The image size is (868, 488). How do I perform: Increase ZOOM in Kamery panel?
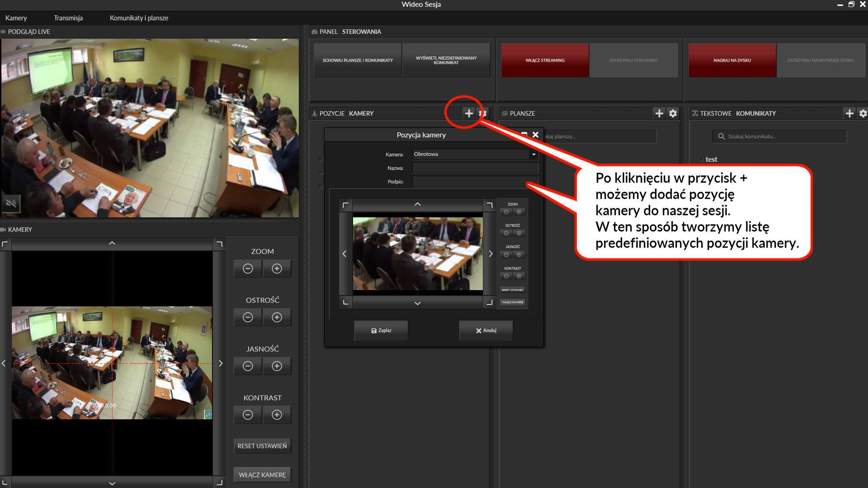click(x=277, y=269)
